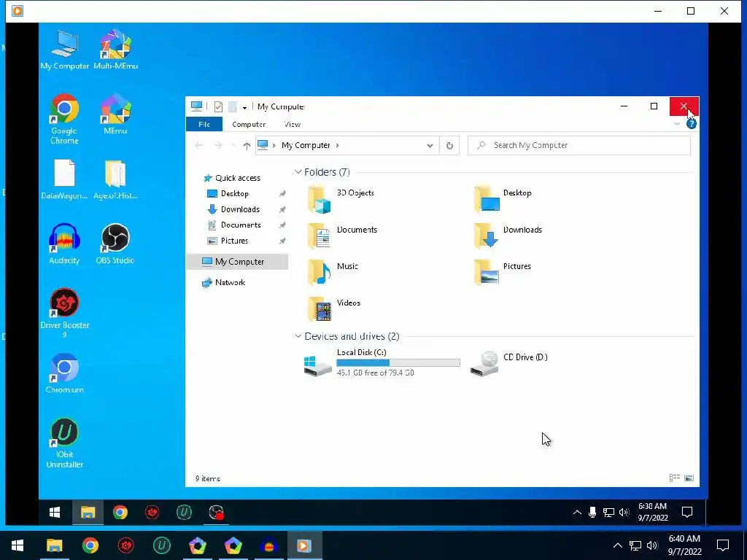Select the Videos folder
The height and width of the screenshot is (560, 747).
[x=334, y=309]
